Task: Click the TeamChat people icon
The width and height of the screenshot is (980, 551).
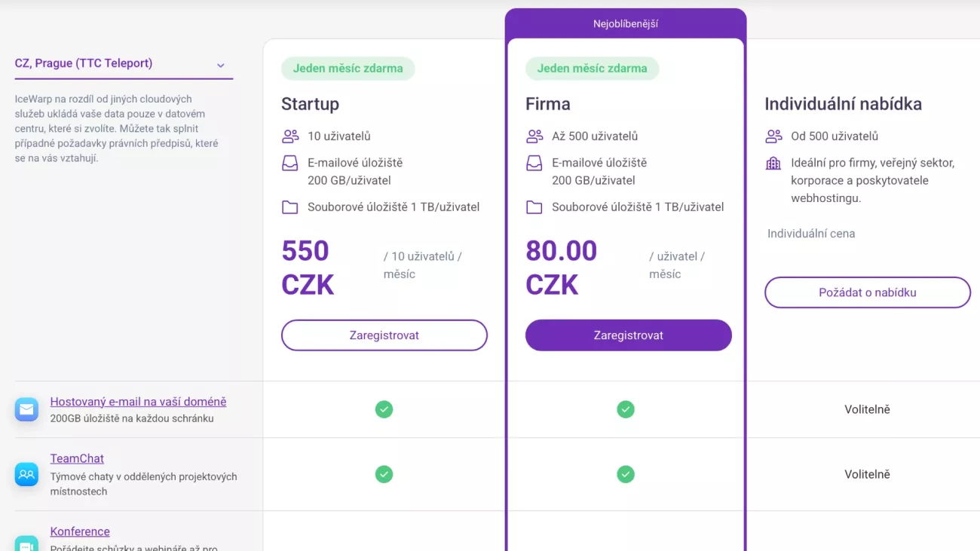Action: (26, 474)
